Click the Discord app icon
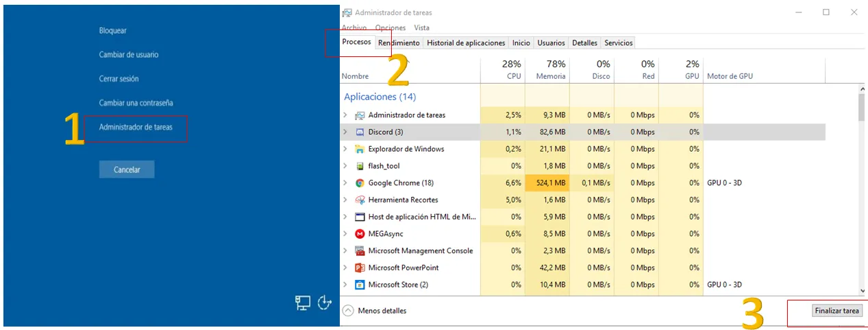868x330 pixels. [x=360, y=132]
